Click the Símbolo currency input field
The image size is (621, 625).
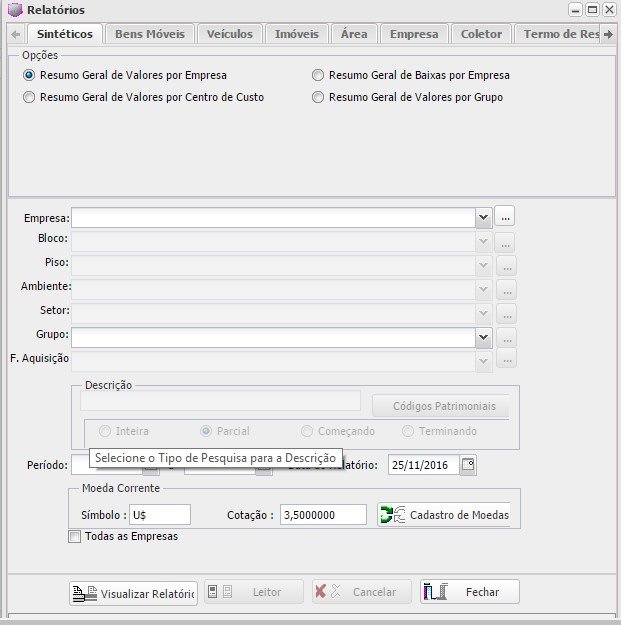point(160,515)
